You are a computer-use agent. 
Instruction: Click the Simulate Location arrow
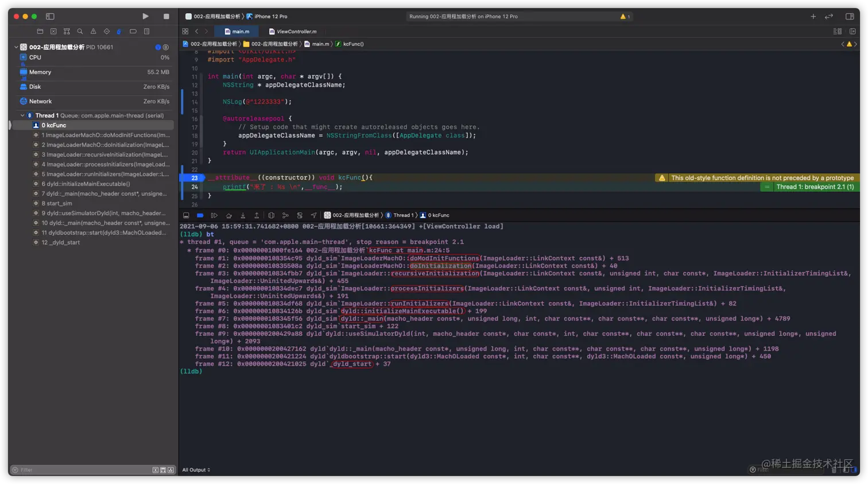coord(313,215)
